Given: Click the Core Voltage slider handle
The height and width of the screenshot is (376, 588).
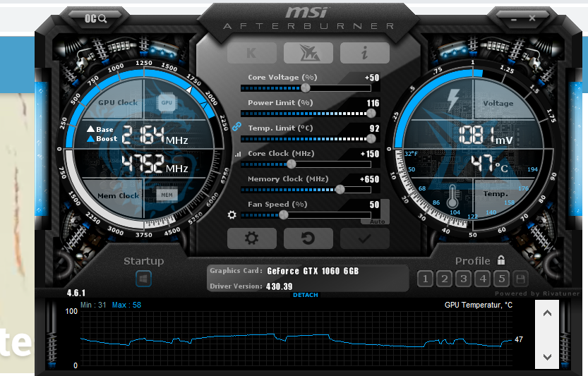Looking at the screenshot, I should pos(306,88).
